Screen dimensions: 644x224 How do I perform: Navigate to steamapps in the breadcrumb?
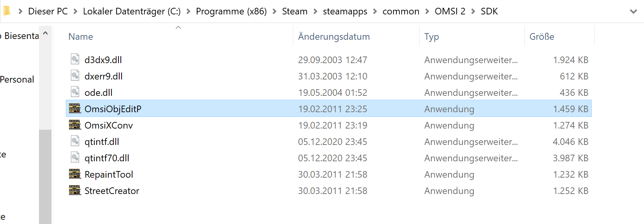point(345,12)
